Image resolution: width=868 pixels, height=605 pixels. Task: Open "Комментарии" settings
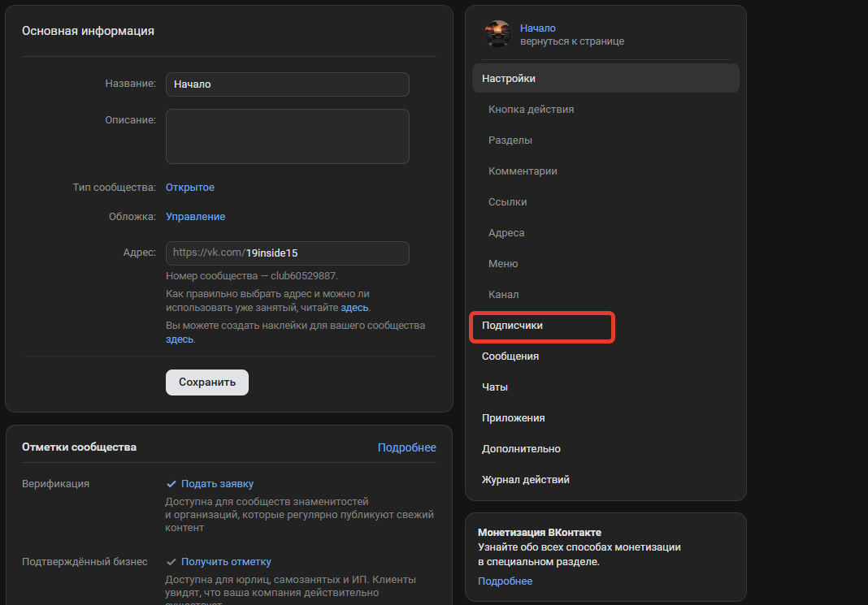[523, 171]
